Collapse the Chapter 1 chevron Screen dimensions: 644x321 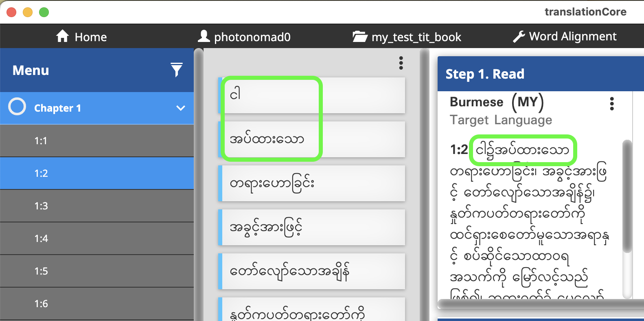pyautogui.click(x=181, y=108)
